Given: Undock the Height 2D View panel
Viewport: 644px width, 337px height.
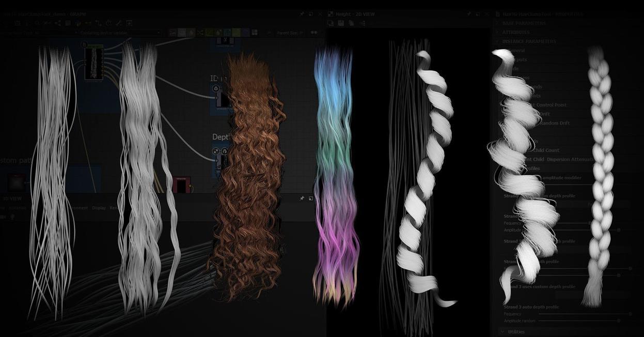Looking at the screenshot, I should pos(477,14).
